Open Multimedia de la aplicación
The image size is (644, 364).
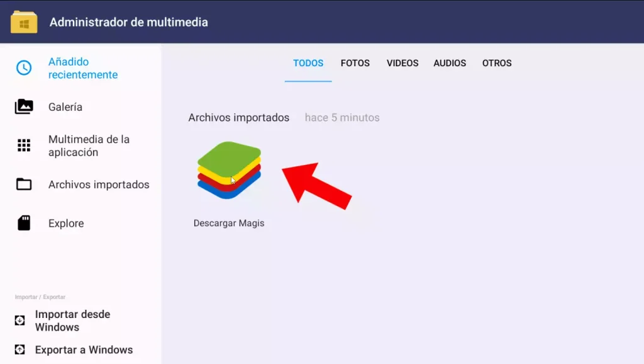coord(89,145)
